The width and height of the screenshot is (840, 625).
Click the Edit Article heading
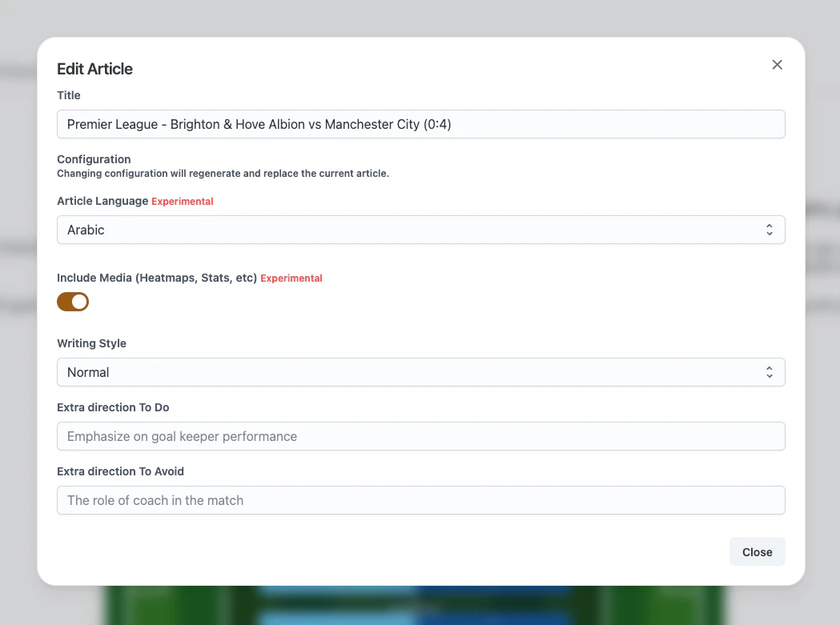click(x=94, y=69)
